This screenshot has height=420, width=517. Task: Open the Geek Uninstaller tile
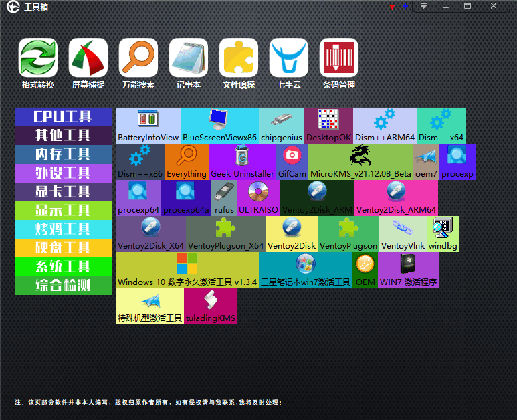(242, 162)
